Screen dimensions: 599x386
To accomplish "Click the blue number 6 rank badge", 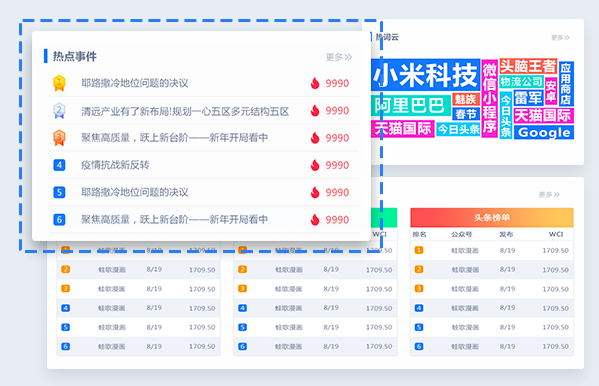I will 59,220.
